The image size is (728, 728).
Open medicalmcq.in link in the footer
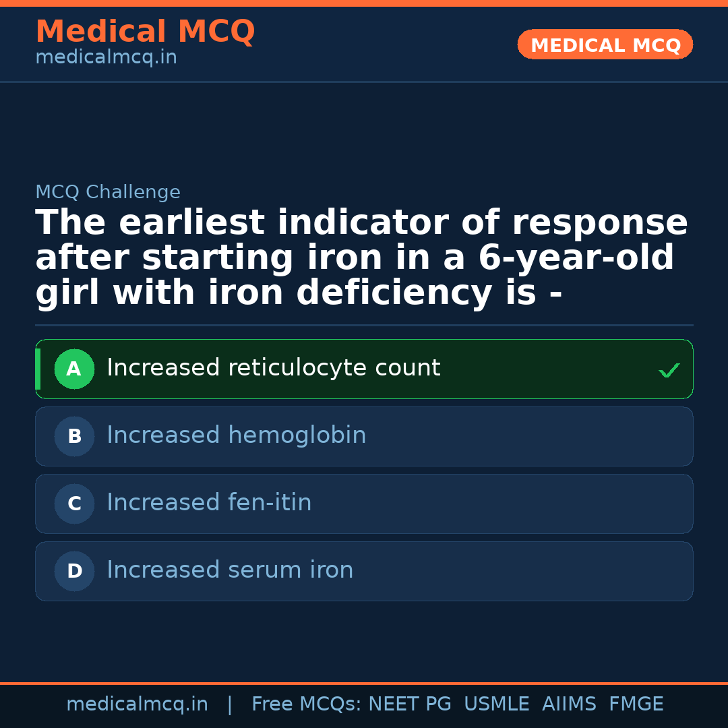click(137, 704)
